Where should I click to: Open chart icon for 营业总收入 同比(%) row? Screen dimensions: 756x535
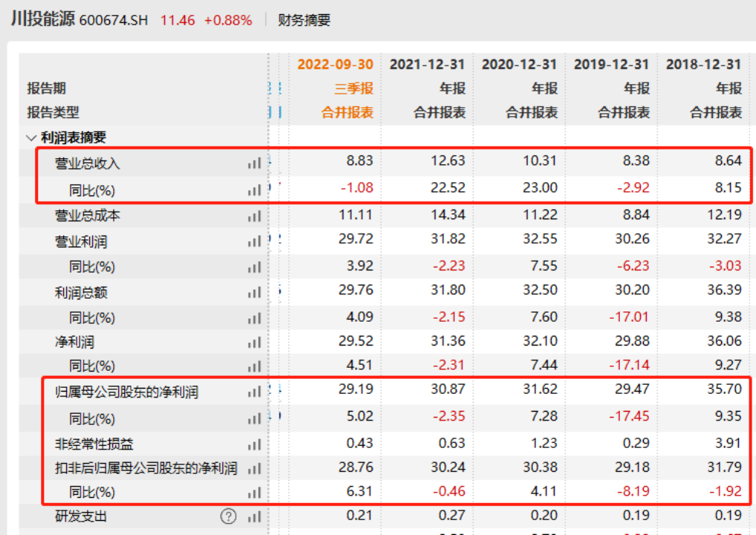(x=254, y=190)
